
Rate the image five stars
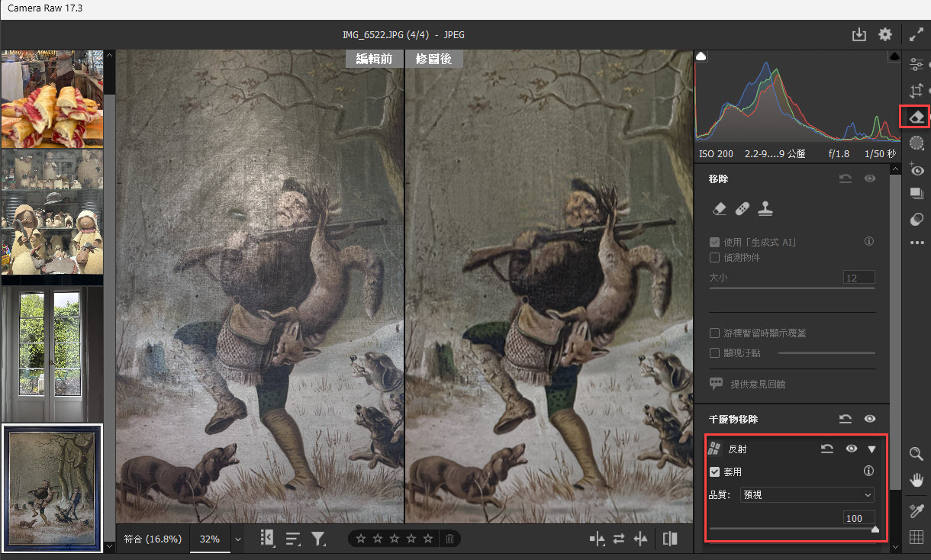[428, 539]
